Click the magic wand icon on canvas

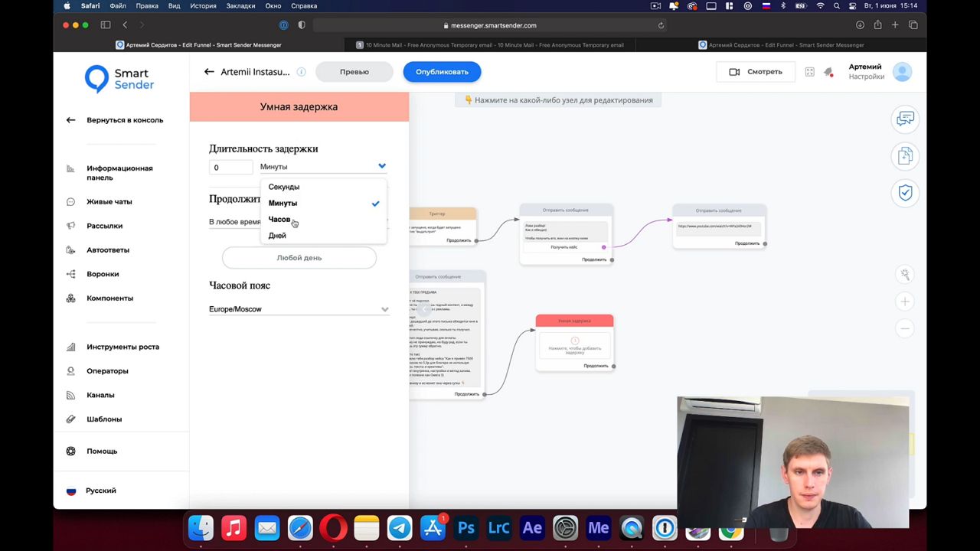(x=905, y=274)
